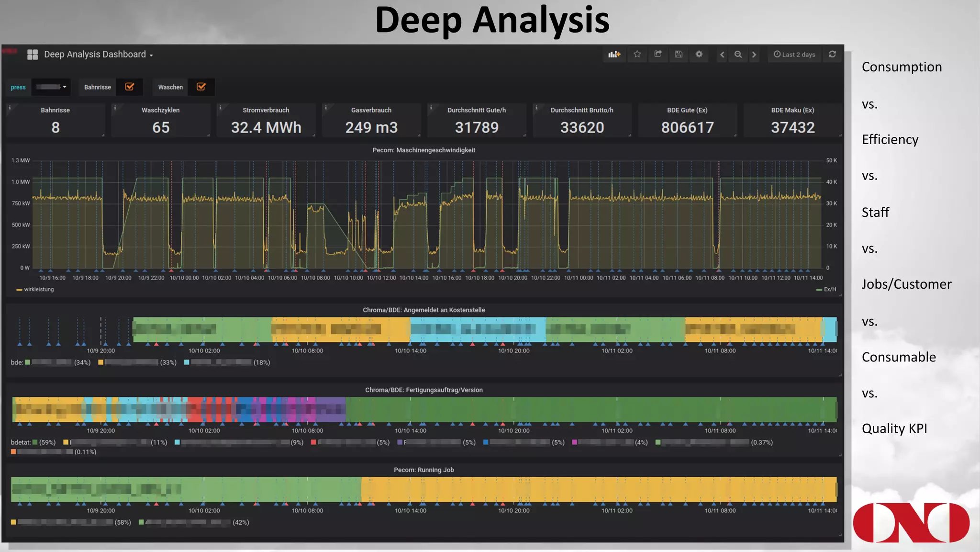The height and width of the screenshot is (552, 980).
Task: Open the Last 2 days time picker
Action: point(794,55)
